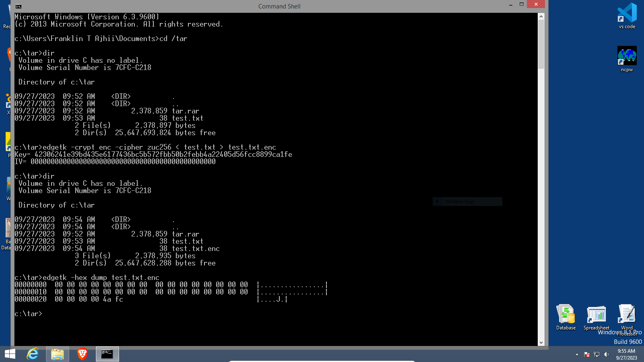Viewport: 644px width, 362px height.
Task: Open File Explorer from the taskbar
Action: pos(58,354)
